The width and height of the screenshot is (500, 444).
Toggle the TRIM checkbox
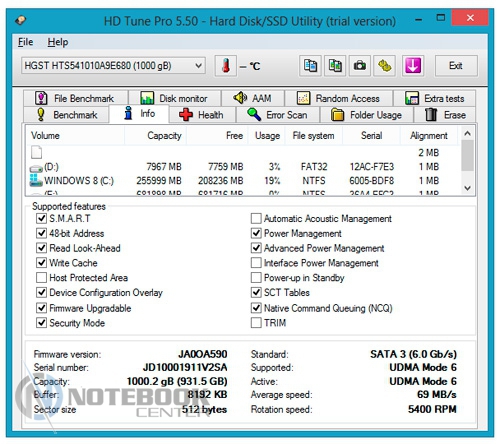point(256,323)
